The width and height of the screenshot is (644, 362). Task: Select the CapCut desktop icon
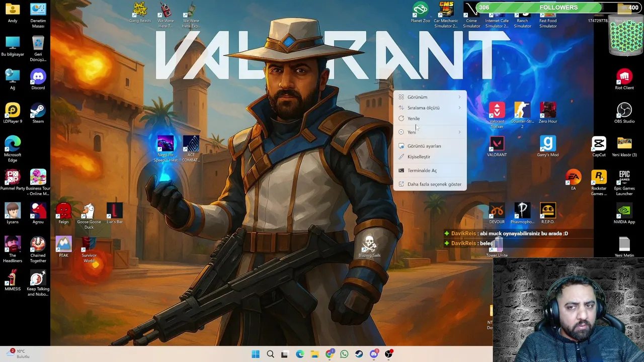[x=599, y=147]
